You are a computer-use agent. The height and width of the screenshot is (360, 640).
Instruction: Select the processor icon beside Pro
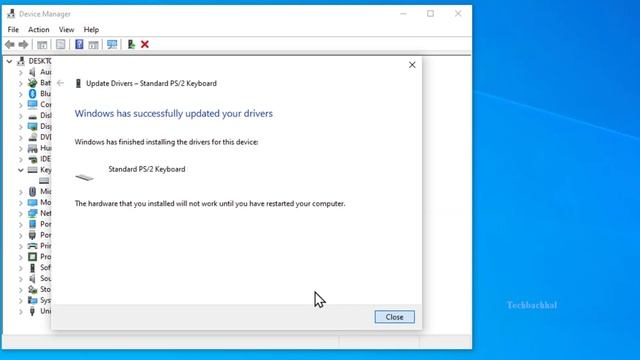tap(32, 257)
